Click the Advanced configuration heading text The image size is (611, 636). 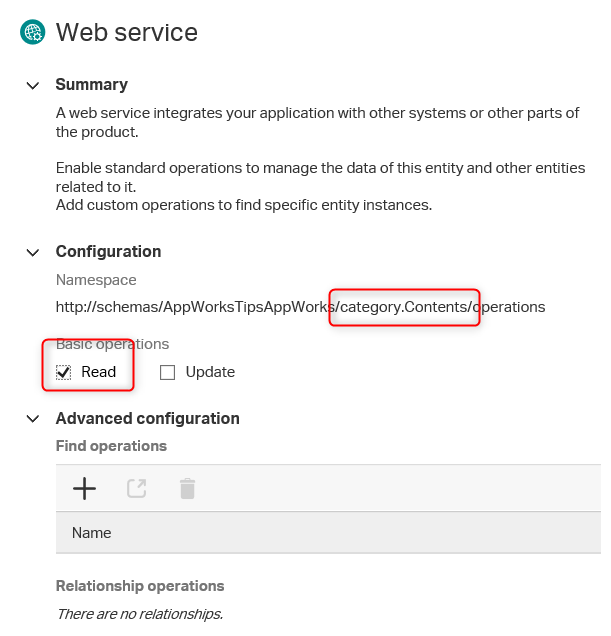tap(147, 419)
